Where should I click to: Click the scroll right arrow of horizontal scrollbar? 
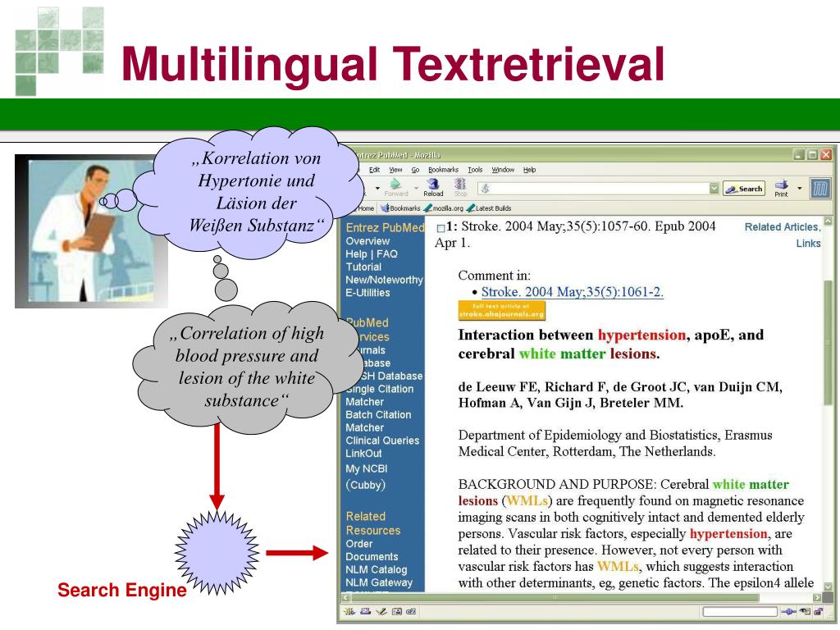(x=817, y=597)
